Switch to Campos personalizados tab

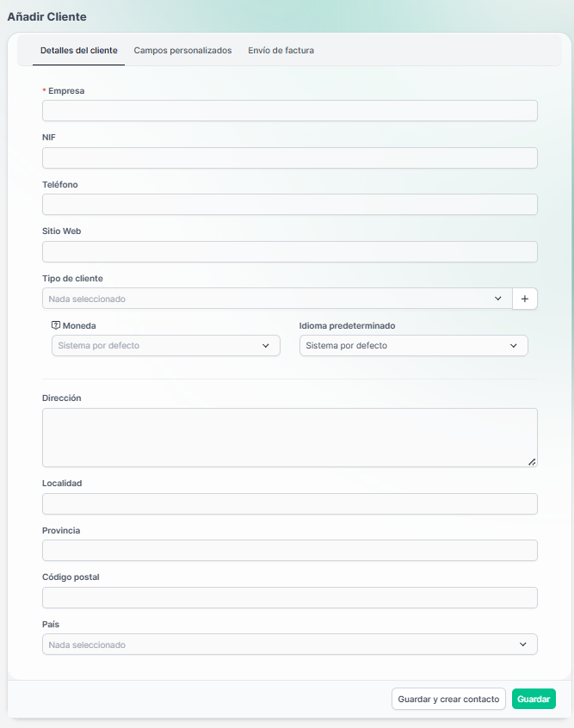click(x=182, y=51)
